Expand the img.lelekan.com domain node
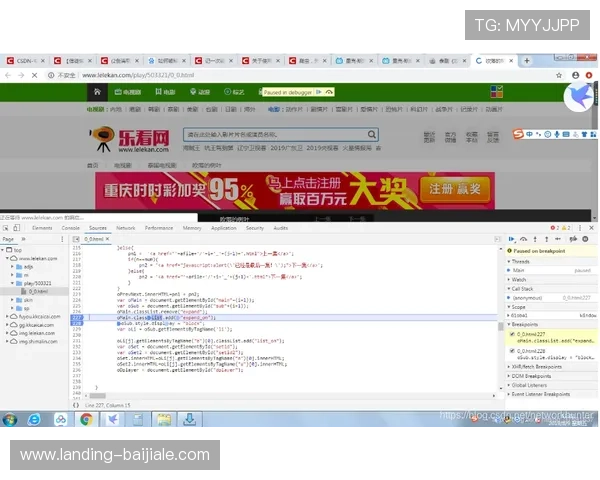 tap(7, 333)
